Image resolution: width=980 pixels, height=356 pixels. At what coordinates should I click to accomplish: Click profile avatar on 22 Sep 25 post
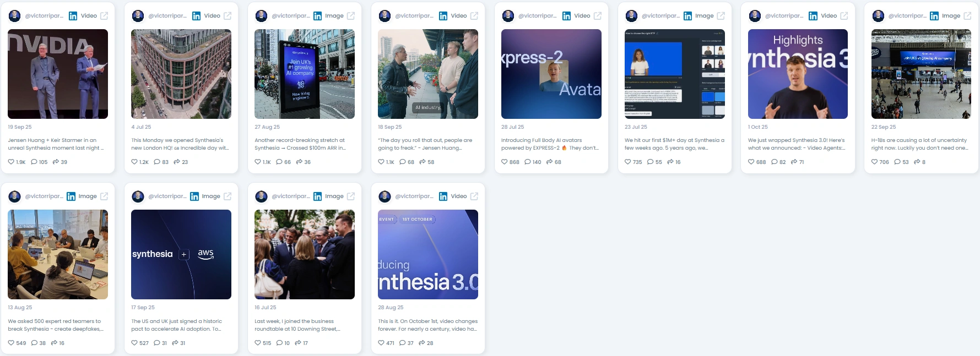coord(879,16)
